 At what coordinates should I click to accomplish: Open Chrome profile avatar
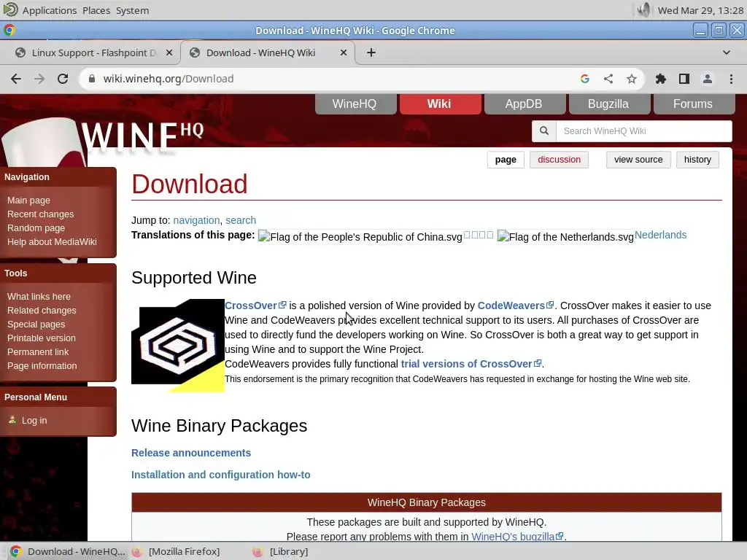pyautogui.click(x=708, y=79)
